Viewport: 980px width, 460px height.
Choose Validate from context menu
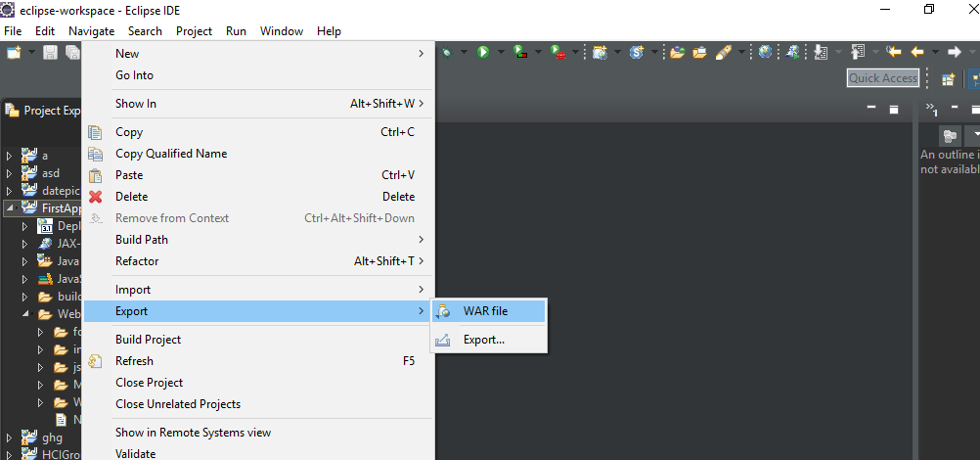[x=258, y=453]
